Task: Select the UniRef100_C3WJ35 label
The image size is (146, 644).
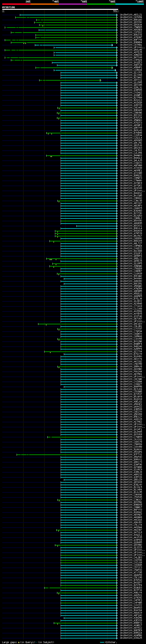Action: click(x=131, y=201)
